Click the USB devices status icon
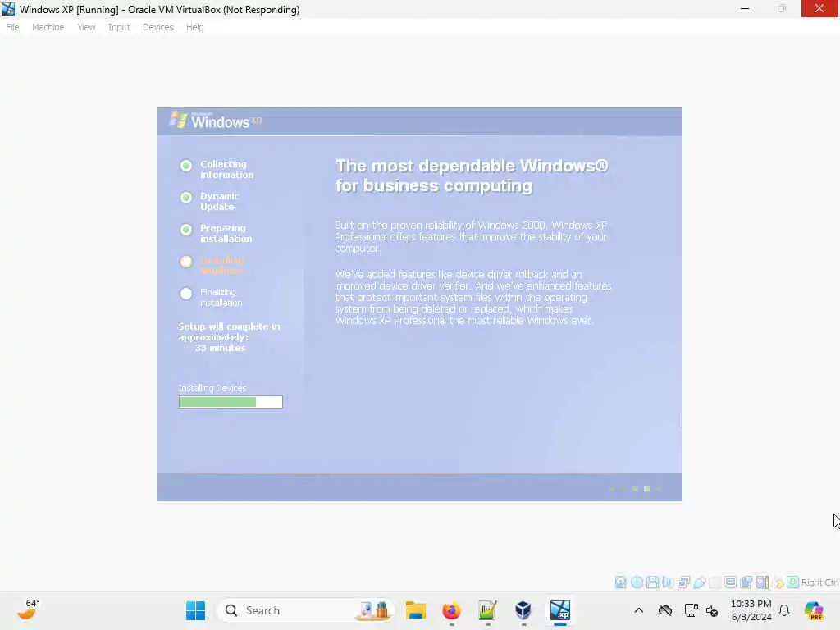Viewport: 840px width, 630px height. [x=699, y=582]
